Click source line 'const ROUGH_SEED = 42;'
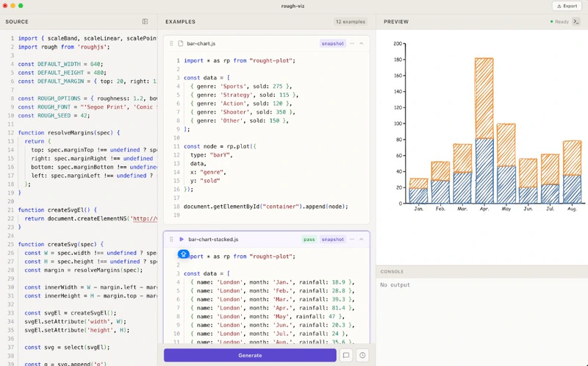 coord(54,115)
